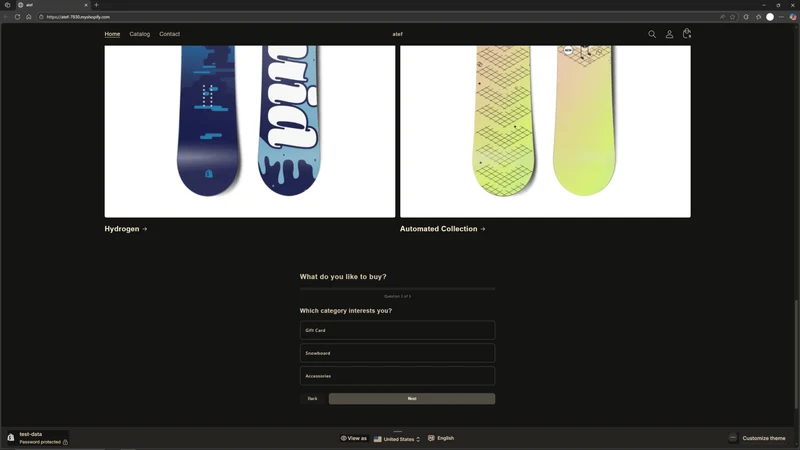Click the browser back arrow
The image size is (800, 450).
6,17
